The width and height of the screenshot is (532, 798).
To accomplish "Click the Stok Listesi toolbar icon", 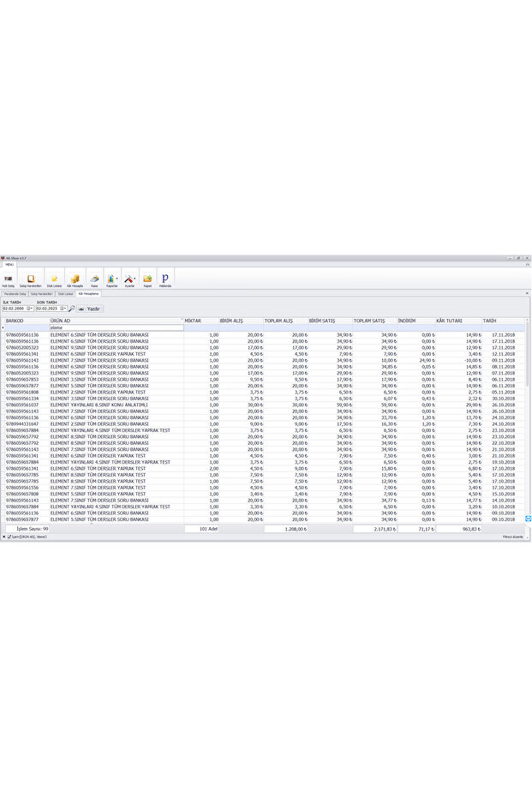I will [54, 279].
